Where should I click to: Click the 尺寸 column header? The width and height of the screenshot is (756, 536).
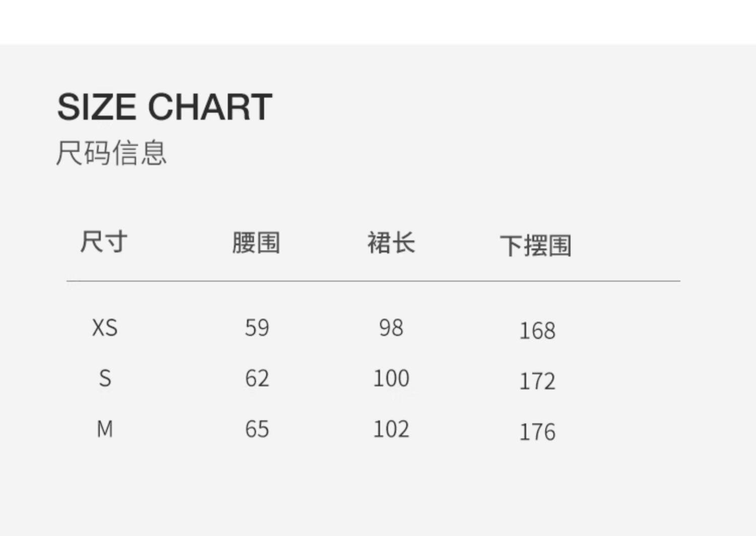pyautogui.click(x=104, y=242)
